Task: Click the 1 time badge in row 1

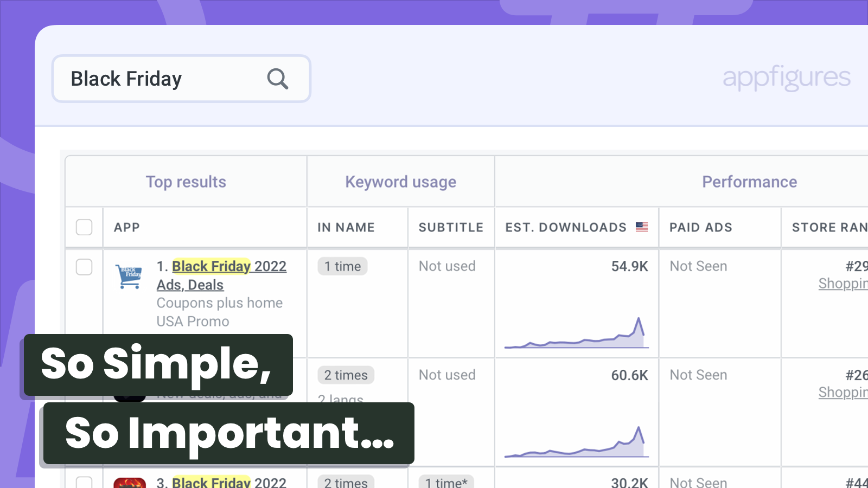Action: [342, 266]
